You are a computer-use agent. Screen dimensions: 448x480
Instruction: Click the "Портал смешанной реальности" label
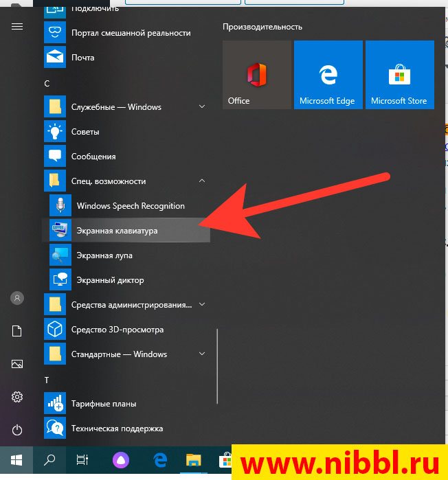(131, 33)
